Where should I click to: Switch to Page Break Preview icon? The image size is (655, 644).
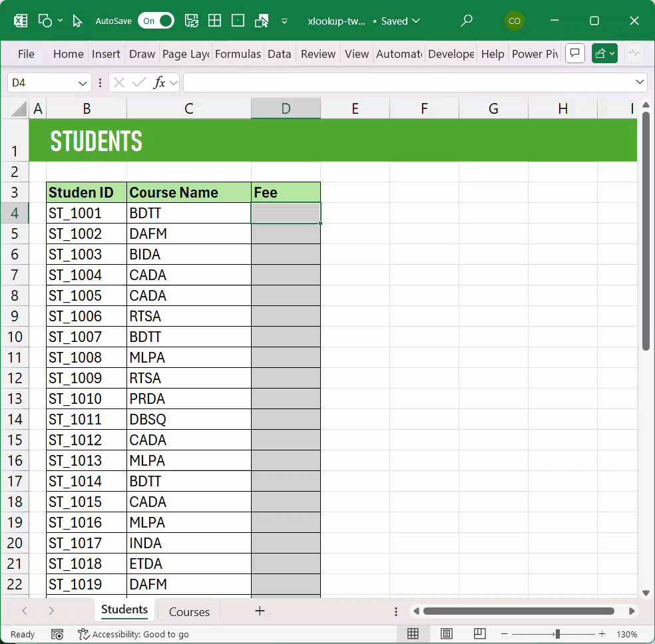pyautogui.click(x=479, y=634)
